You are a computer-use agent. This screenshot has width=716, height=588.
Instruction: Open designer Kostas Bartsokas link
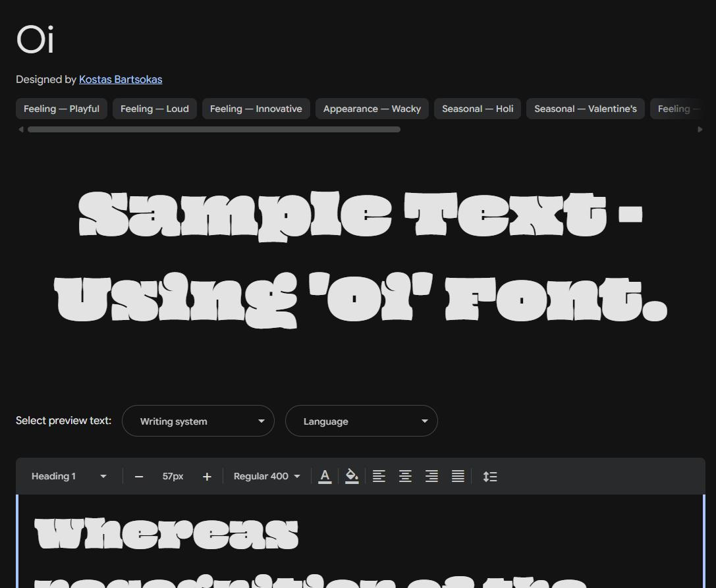121,80
